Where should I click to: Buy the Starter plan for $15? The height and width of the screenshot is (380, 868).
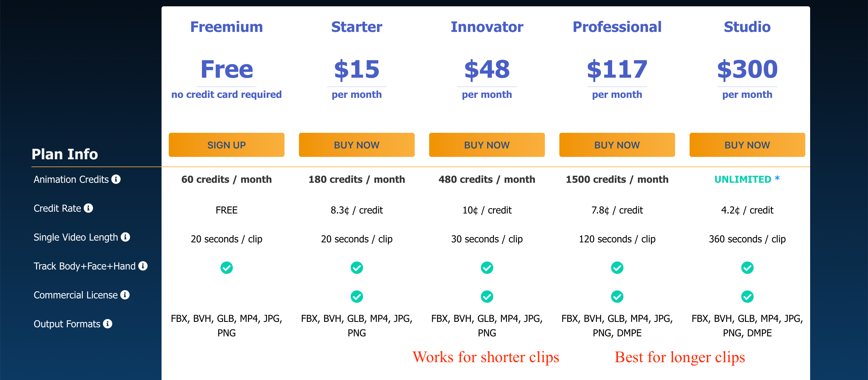click(357, 145)
